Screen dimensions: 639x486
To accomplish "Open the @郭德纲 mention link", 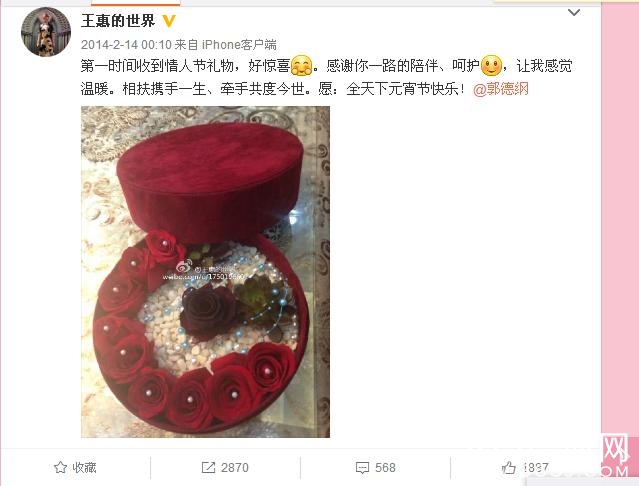I will [501, 88].
